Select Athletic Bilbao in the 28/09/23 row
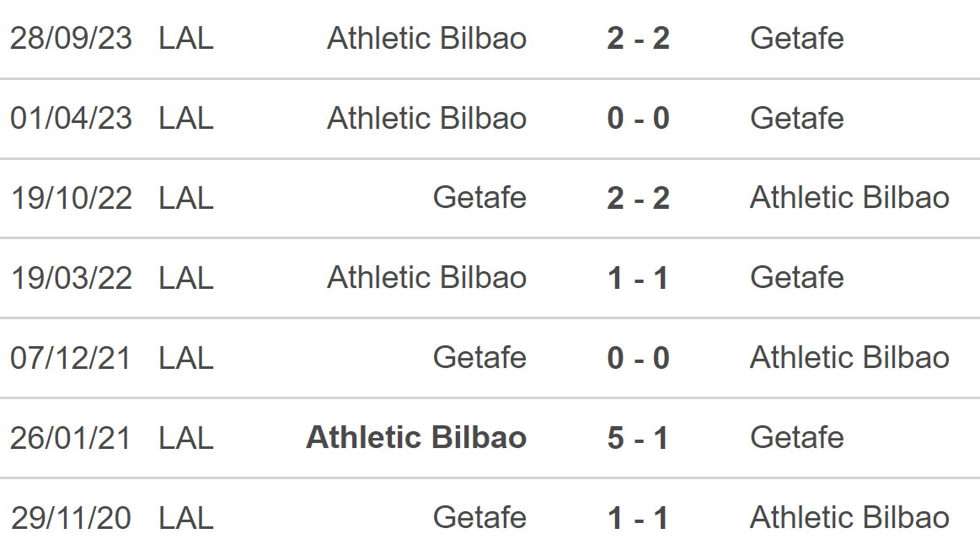This screenshot has height=555, width=980. (427, 38)
